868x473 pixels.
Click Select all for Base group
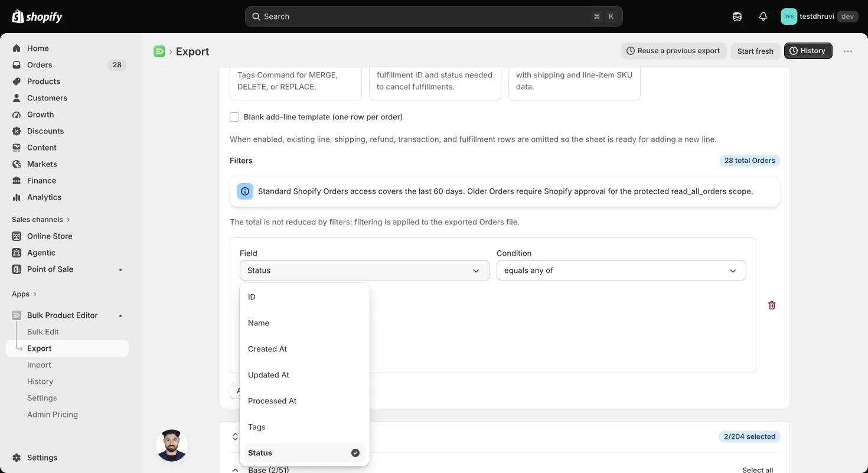(758, 469)
